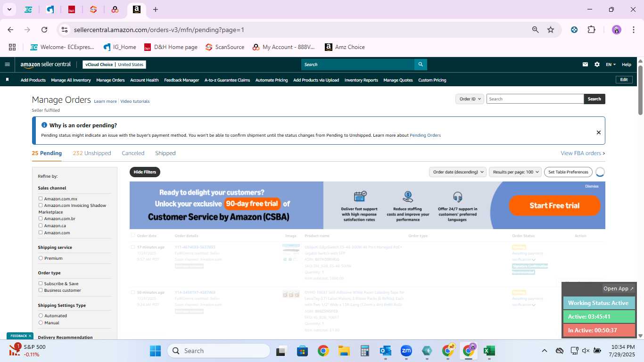
Task: Open a new browser tab
Action: tap(156, 9)
